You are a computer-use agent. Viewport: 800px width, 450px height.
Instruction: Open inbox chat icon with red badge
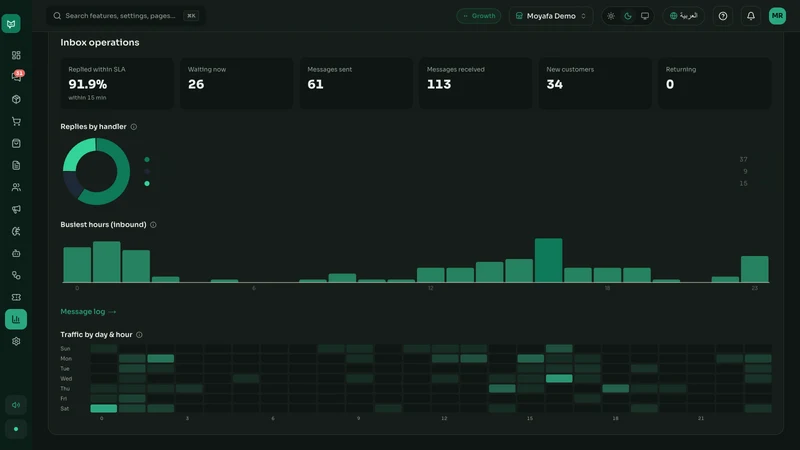16,77
